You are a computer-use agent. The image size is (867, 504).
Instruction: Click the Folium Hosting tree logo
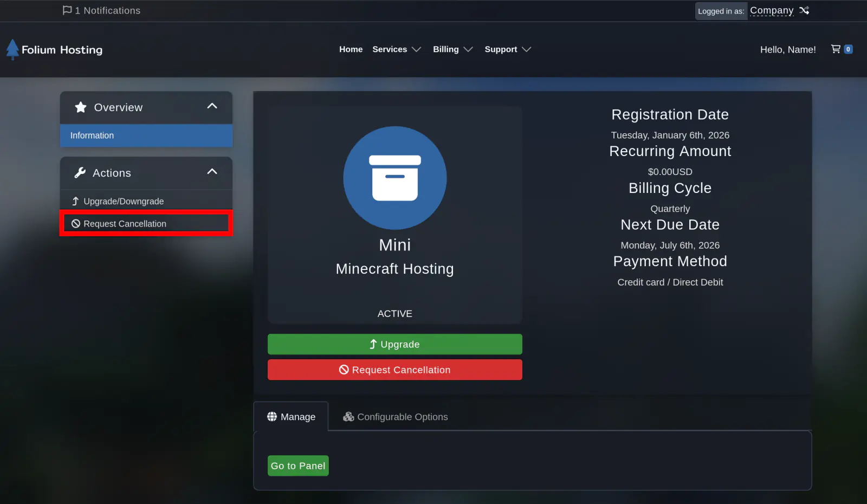[x=12, y=49]
